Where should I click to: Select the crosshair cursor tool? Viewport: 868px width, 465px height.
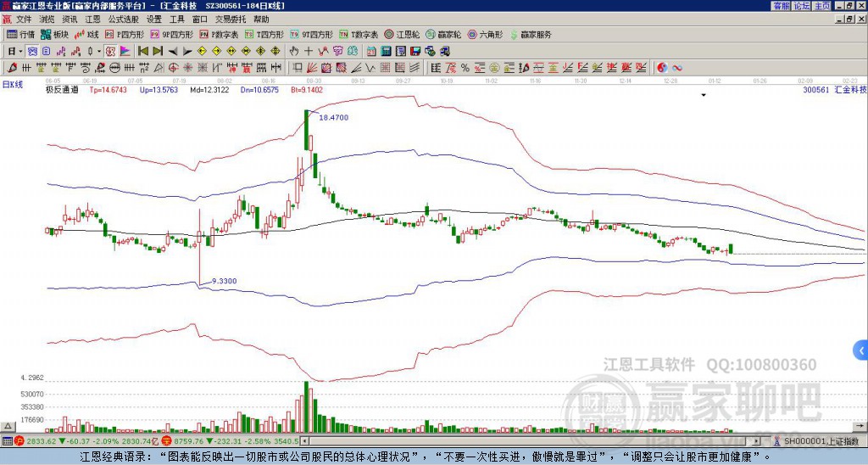pyautogui.click(x=309, y=52)
